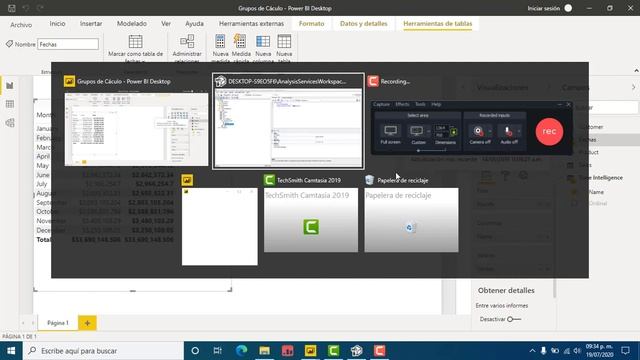The width and height of the screenshot is (640, 360).
Task: Open Tabular Editor cube taskbar icon
Action: (356, 351)
